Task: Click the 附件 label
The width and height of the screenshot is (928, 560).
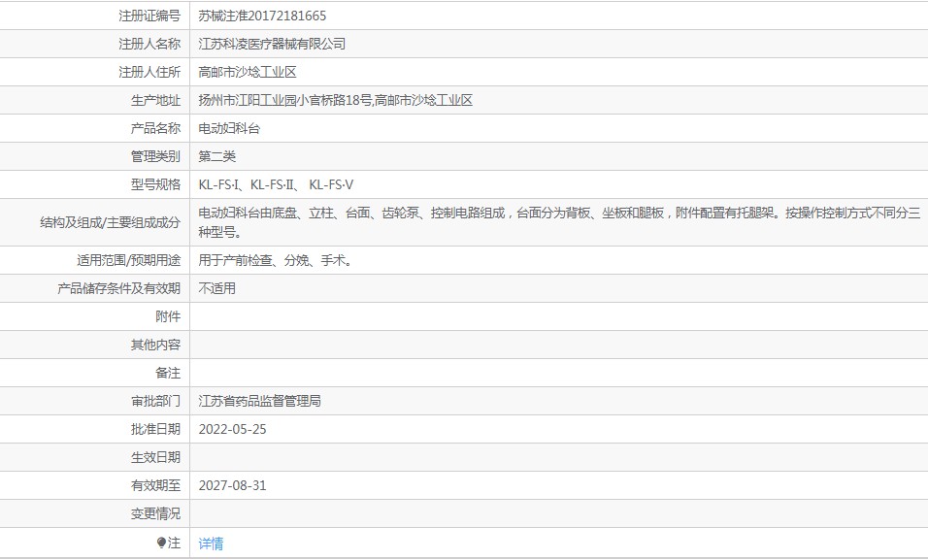Action: click(168, 316)
